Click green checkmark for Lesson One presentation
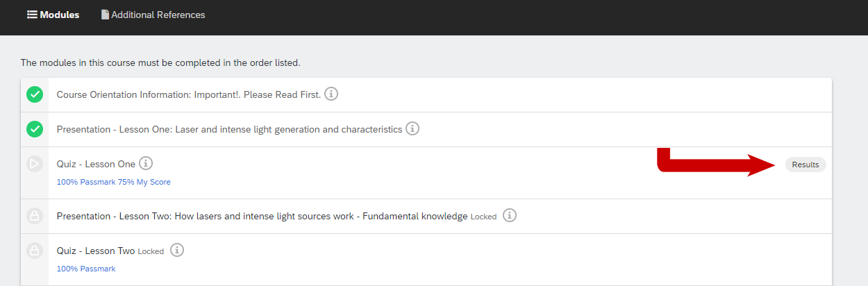Image resolution: width=868 pixels, height=286 pixels. tap(35, 129)
